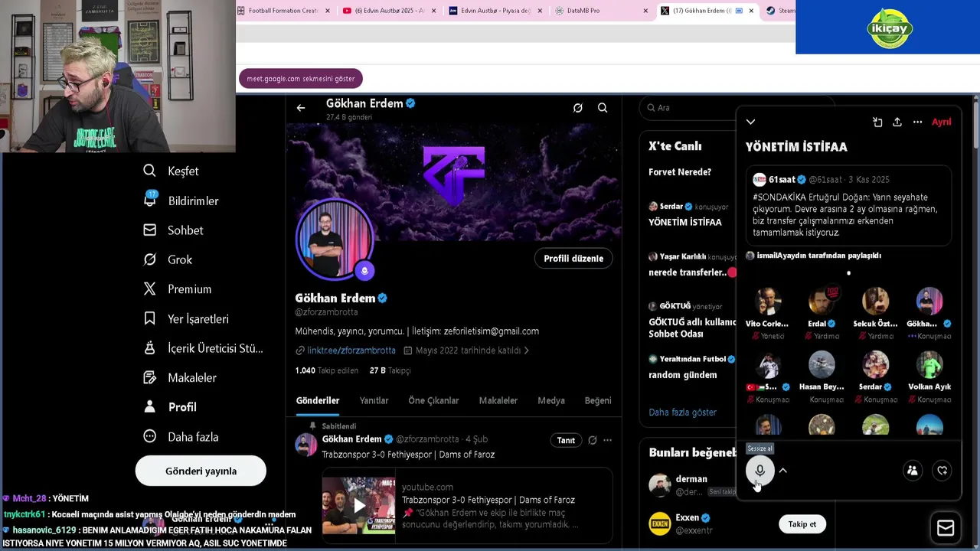
Task: Open Keşfet in the left sidebar
Action: [x=171, y=171]
